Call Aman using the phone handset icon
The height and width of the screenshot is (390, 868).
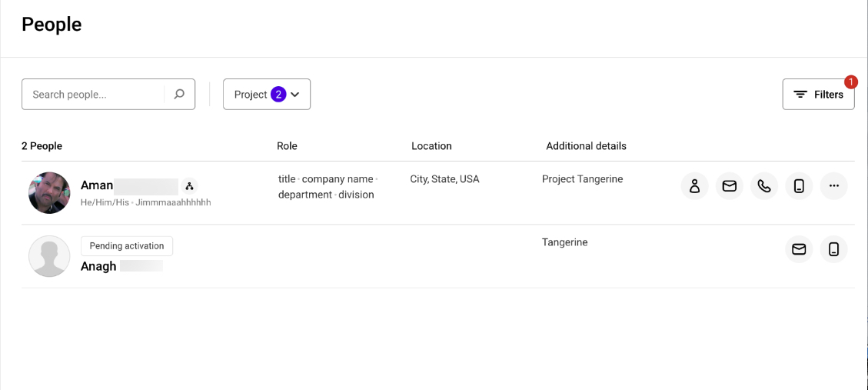(x=763, y=186)
